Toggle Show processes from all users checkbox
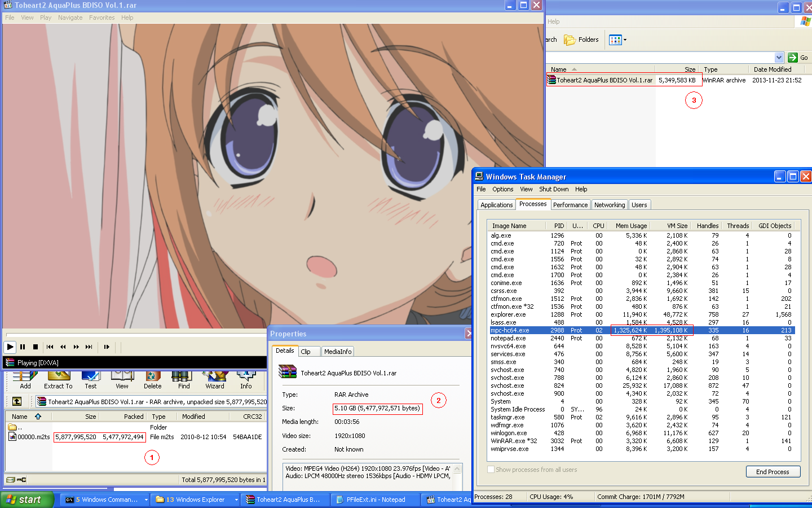This screenshot has height=508, width=812. click(491, 470)
